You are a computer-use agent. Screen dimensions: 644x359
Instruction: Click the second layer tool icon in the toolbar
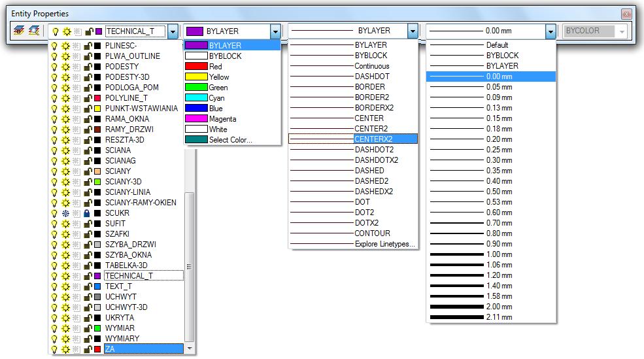[34, 31]
